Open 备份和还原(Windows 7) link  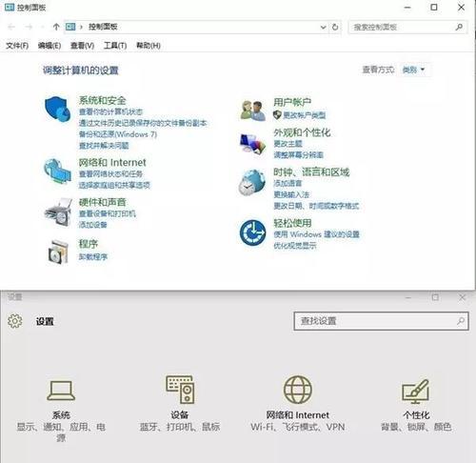[x=118, y=134]
